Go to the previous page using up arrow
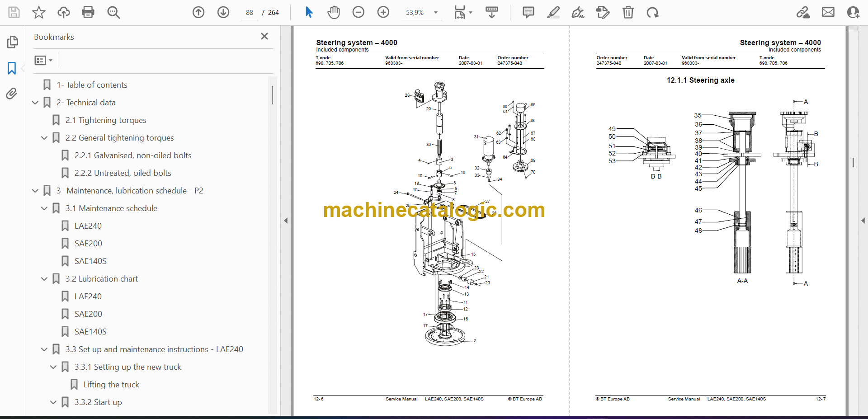Image resolution: width=868 pixels, height=419 pixels. (198, 12)
